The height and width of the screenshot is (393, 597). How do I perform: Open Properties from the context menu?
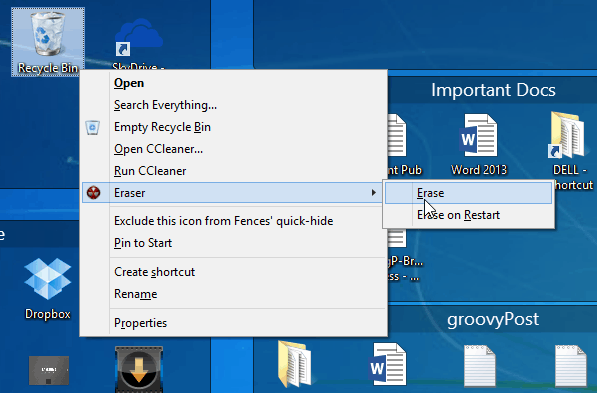234,323
